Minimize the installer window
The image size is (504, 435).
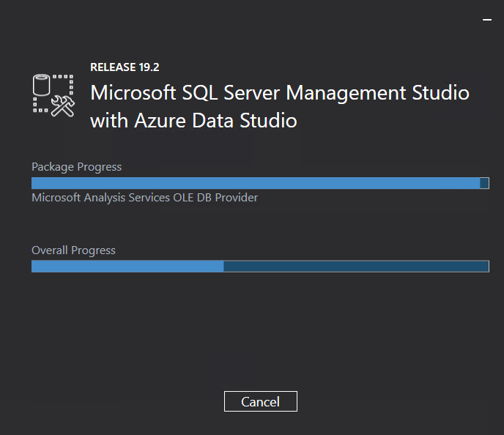coord(487,20)
